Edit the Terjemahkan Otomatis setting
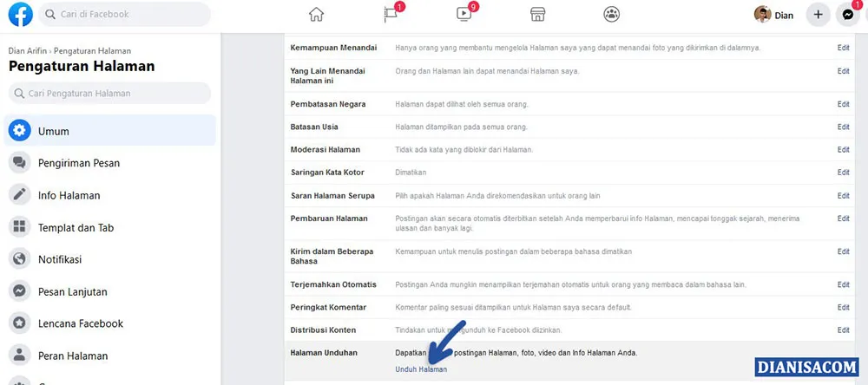 click(843, 285)
